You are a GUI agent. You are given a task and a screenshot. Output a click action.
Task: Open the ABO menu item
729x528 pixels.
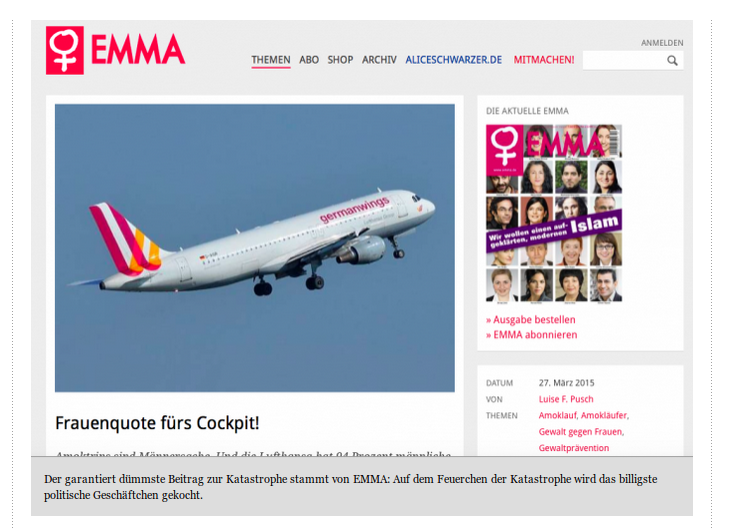coord(309,60)
